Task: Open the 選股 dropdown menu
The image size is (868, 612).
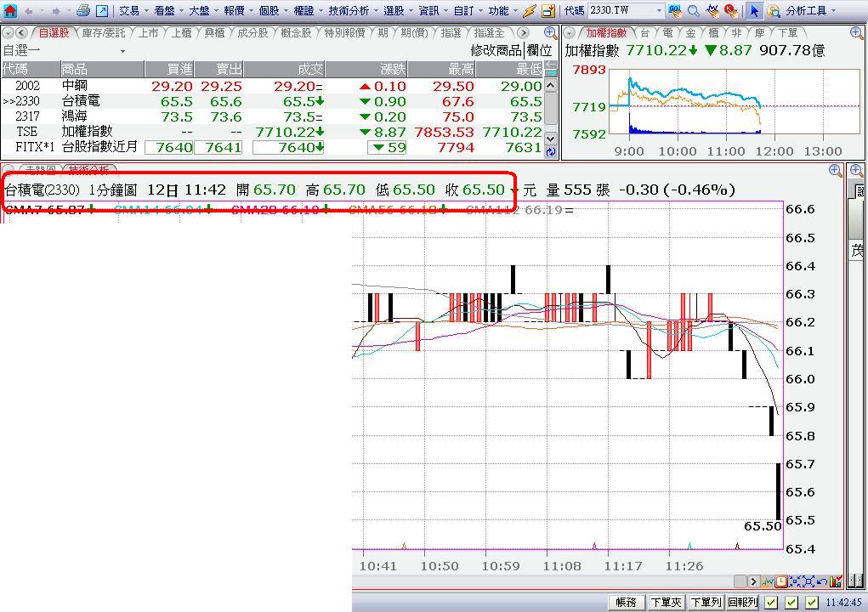Action: coord(398,10)
